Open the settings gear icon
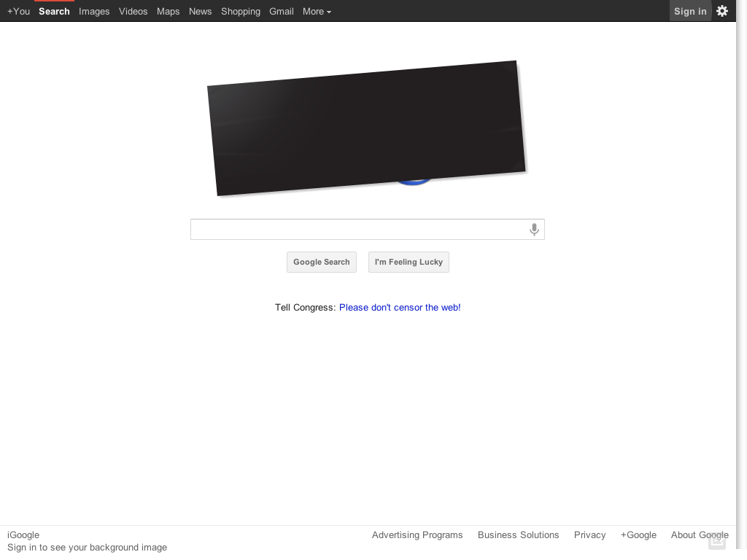 click(722, 11)
